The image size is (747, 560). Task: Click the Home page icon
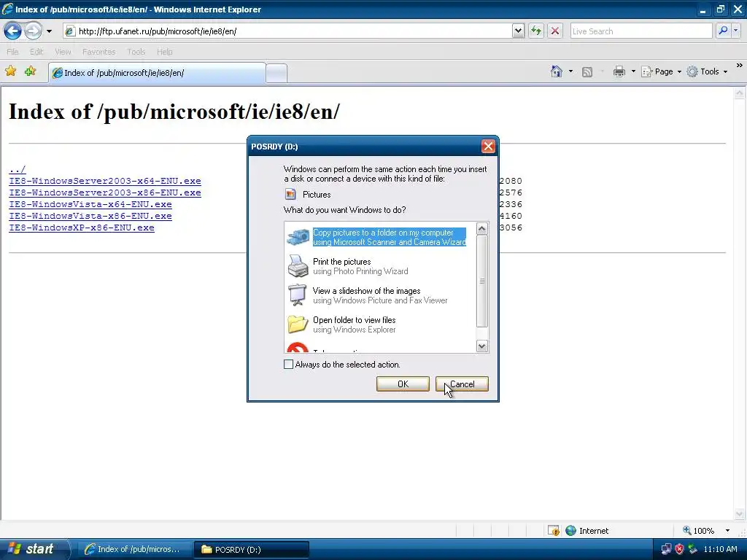pyautogui.click(x=556, y=71)
